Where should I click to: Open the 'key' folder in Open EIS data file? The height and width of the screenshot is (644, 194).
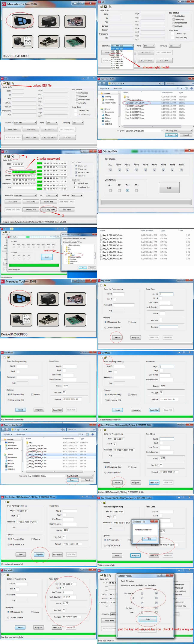pos(128,97)
